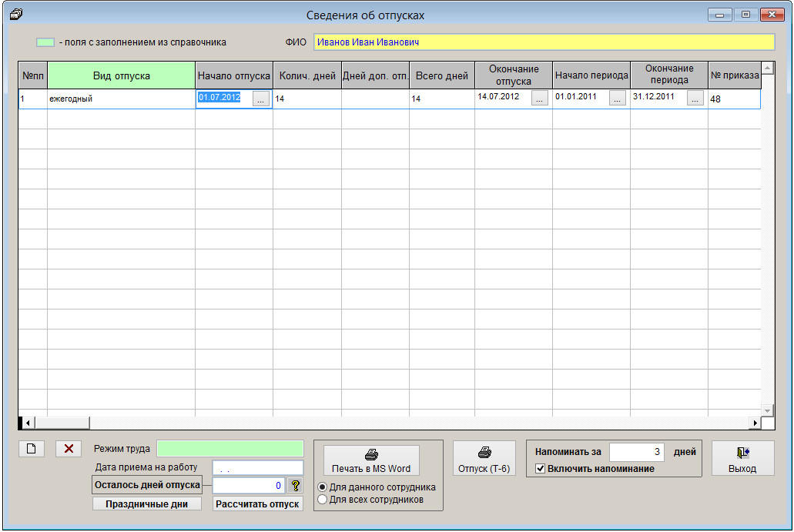Click Всего дней cell with 14
The width and height of the screenshot is (794, 532).
442,99
